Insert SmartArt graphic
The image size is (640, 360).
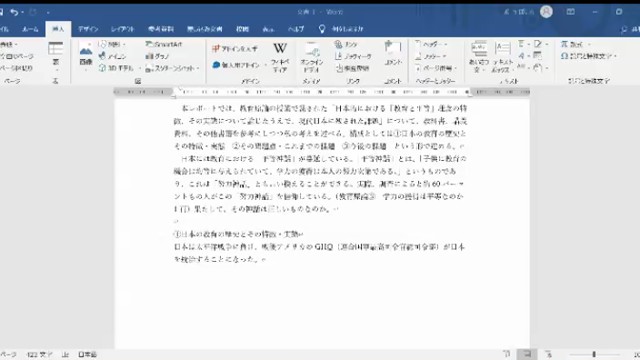164,44
